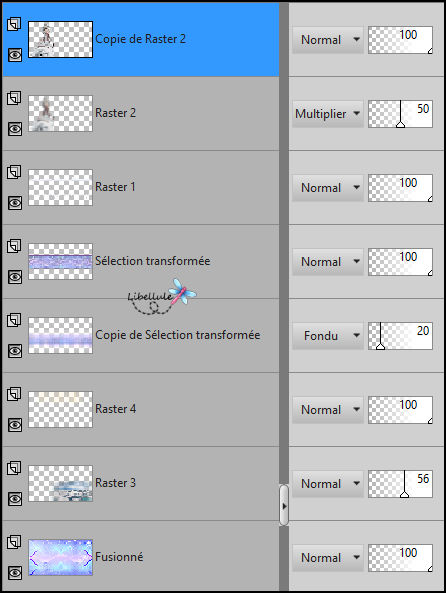Viewport: 446px width, 593px height.
Task: Hide the Copie de Raster 2 layer
Action: [x=15, y=55]
